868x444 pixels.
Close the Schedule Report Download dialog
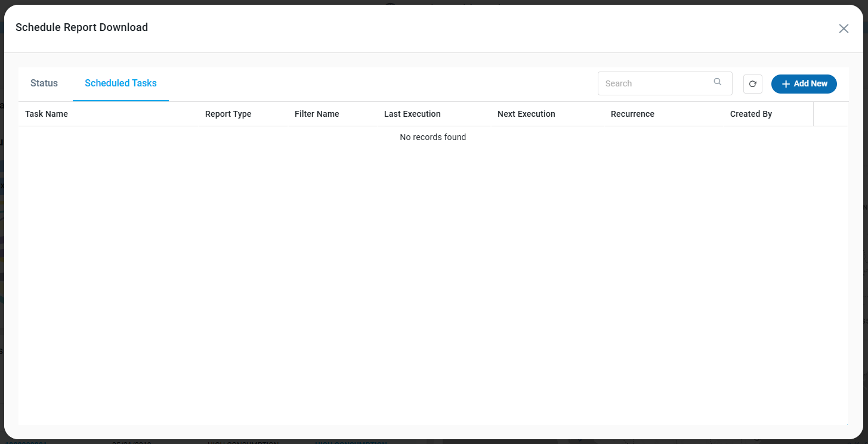click(843, 29)
